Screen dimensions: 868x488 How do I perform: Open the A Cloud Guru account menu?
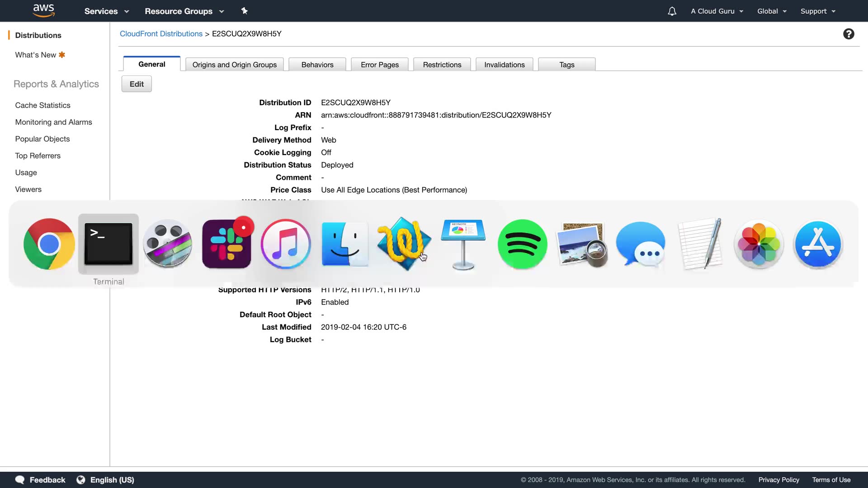tap(717, 11)
